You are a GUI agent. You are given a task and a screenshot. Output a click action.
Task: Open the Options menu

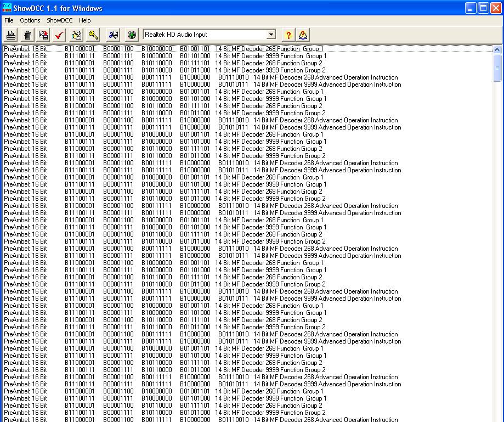click(x=30, y=20)
